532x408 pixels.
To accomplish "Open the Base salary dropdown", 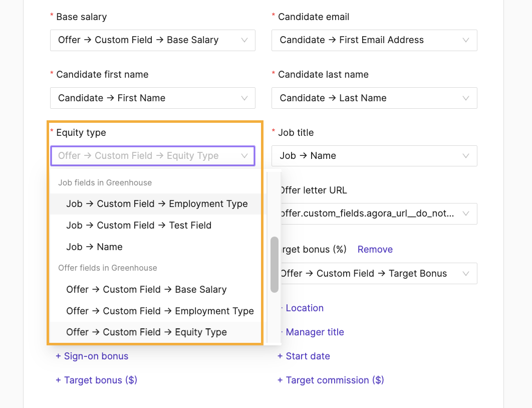I will point(153,41).
